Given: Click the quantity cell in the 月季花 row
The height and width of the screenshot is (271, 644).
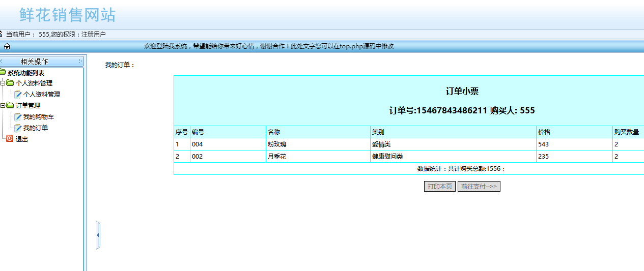Looking at the screenshot, I should 628,156.
